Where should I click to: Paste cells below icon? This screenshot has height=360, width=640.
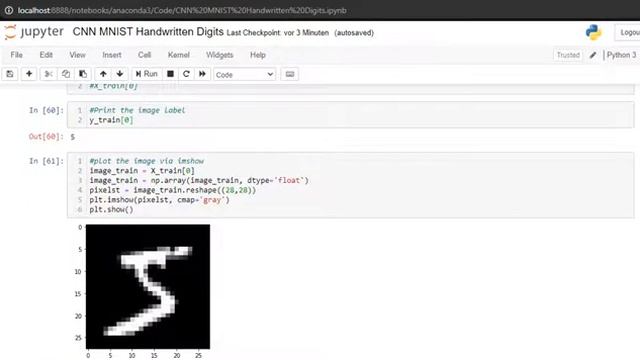point(83,74)
